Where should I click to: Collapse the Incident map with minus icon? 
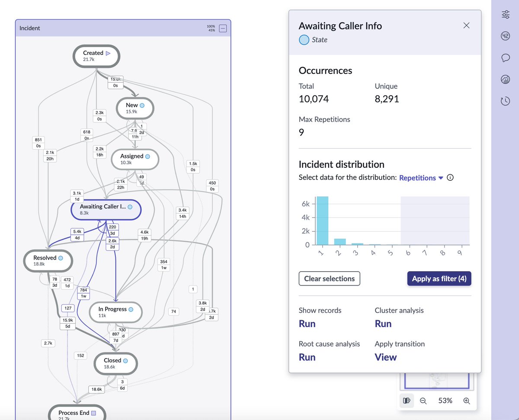click(223, 29)
